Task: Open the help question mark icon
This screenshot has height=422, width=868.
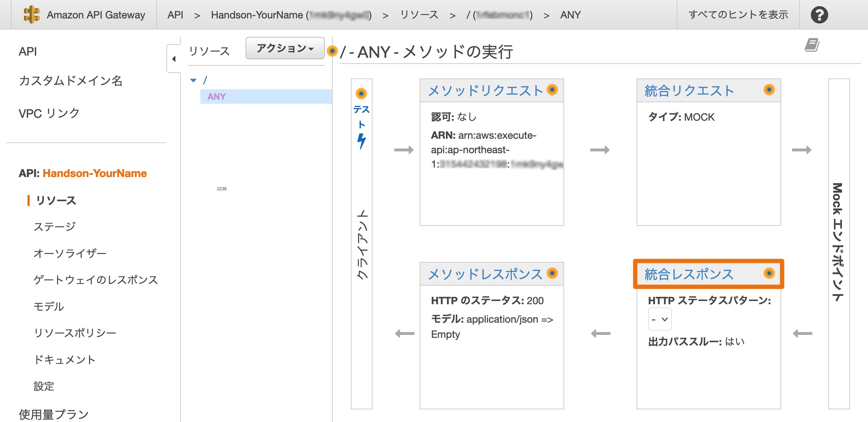Action: click(x=819, y=15)
